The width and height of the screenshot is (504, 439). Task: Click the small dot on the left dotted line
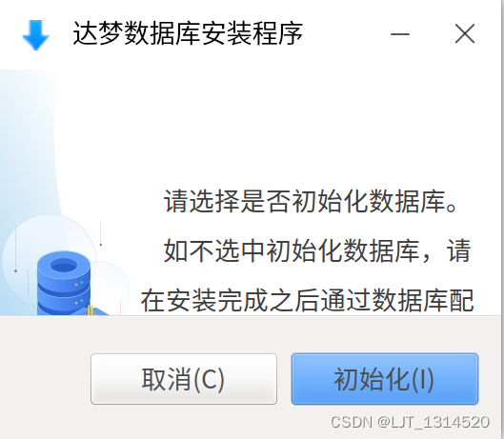pyautogui.click(x=16, y=270)
